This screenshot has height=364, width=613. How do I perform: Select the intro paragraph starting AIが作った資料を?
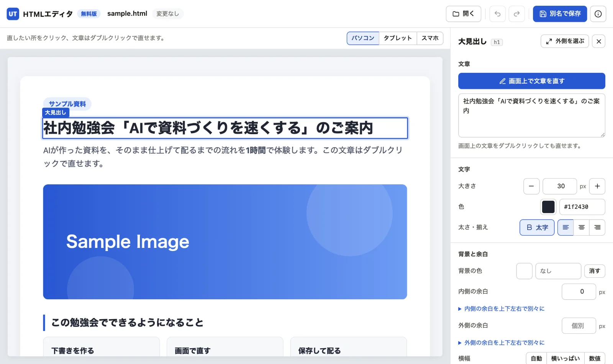(x=225, y=157)
